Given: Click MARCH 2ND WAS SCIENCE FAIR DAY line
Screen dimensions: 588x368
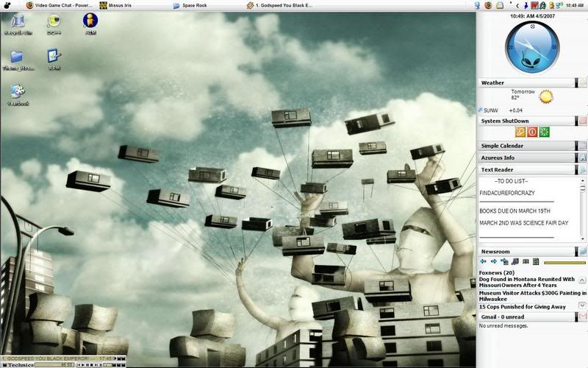Looking at the screenshot, I should pyautogui.click(x=524, y=223).
